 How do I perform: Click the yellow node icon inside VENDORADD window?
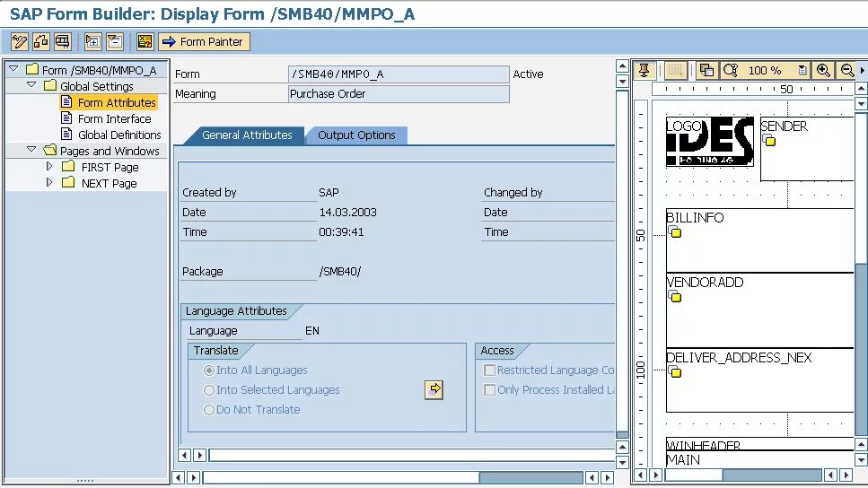tap(675, 297)
